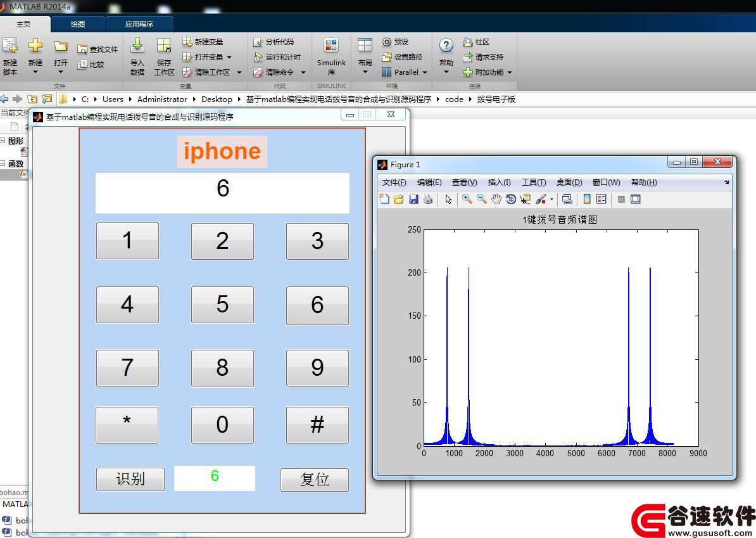
Task: Click the New Variable (新建变量) icon
Action: coord(187,42)
